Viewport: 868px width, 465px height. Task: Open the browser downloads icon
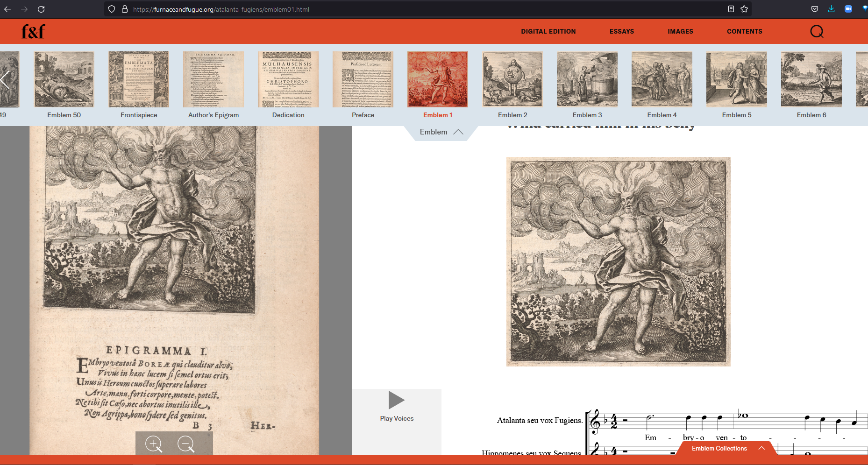pos(832,9)
